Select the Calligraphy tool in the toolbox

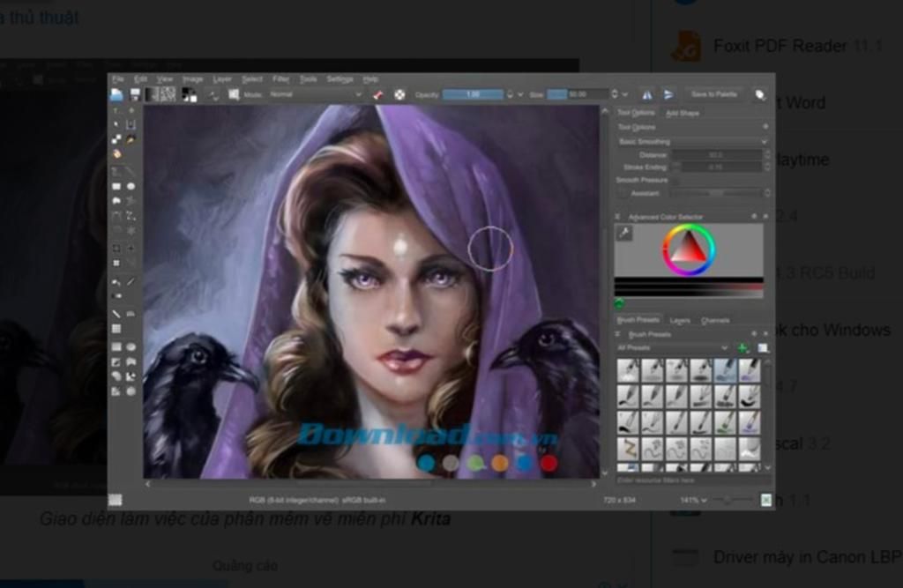click(x=131, y=139)
